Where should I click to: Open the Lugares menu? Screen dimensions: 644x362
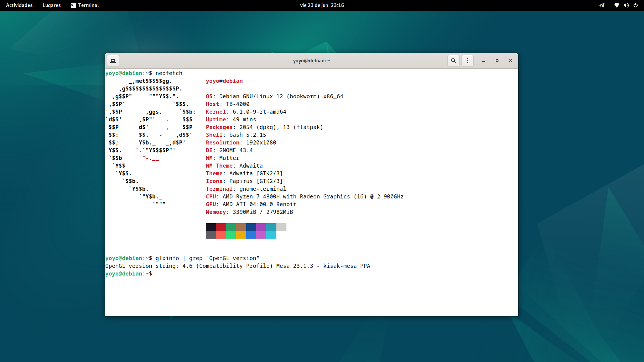pos(51,5)
